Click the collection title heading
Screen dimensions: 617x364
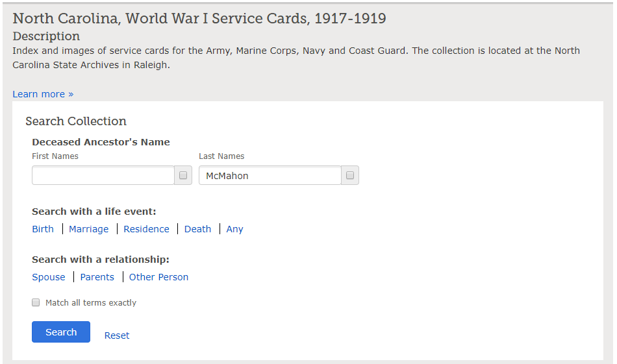(x=199, y=18)
